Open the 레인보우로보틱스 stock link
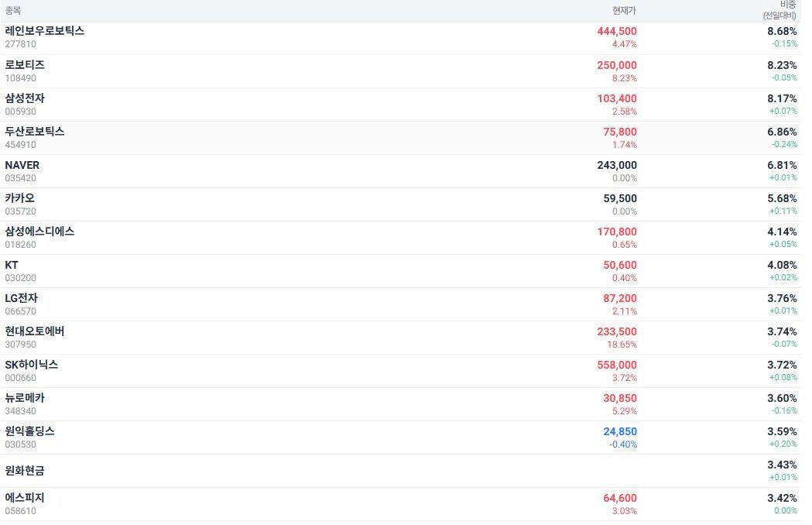The width and height of the screenshot is (812, 525). 44,31
